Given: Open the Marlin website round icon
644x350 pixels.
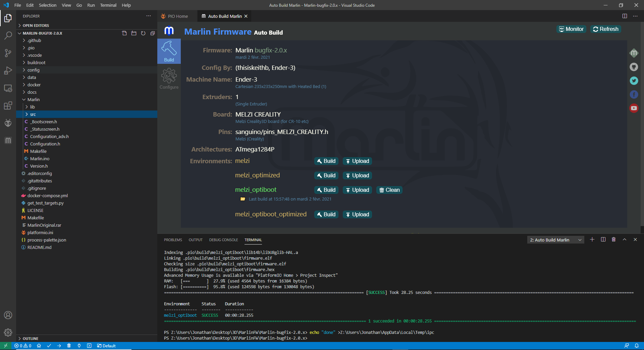Looking at the screenshot, I should 634,53.
